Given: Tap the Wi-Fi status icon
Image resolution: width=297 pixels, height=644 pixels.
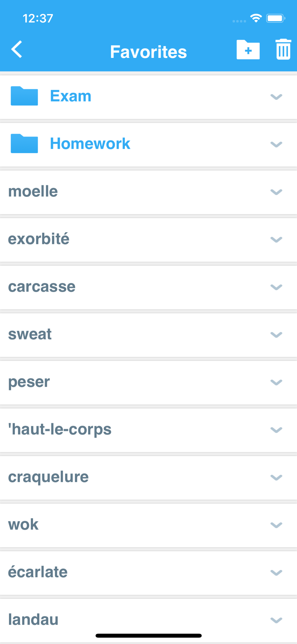Looking at the screenshot, I should (256, 18).
